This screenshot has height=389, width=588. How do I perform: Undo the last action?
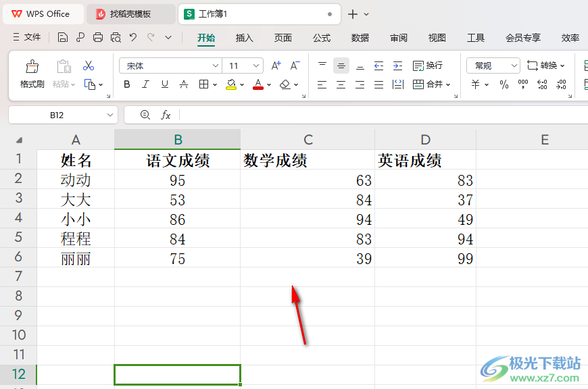point(132,37)
